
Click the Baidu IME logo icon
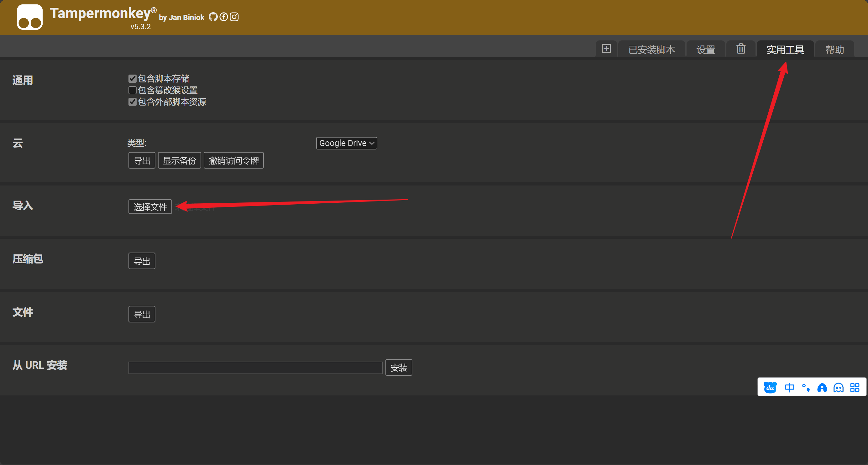[770, 388]
